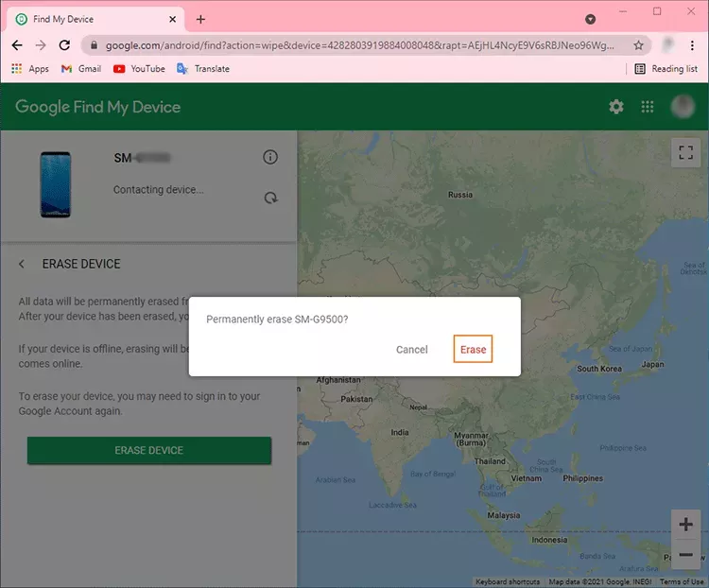
Task: Click the Russia label on map
Action: pos(460,195)
